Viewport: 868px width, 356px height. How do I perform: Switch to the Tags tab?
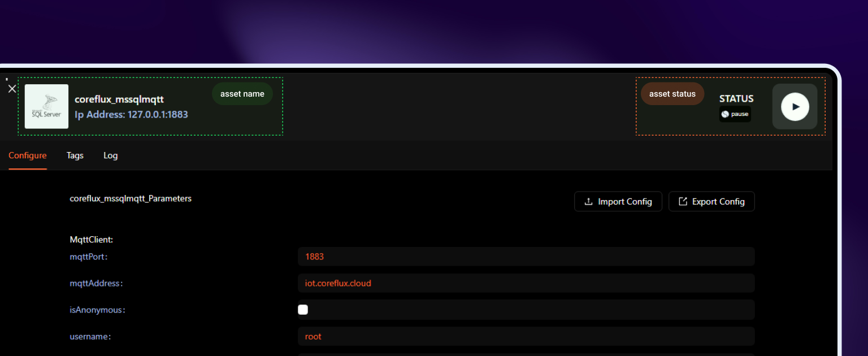pyautogui.click(x=75, y=155)
